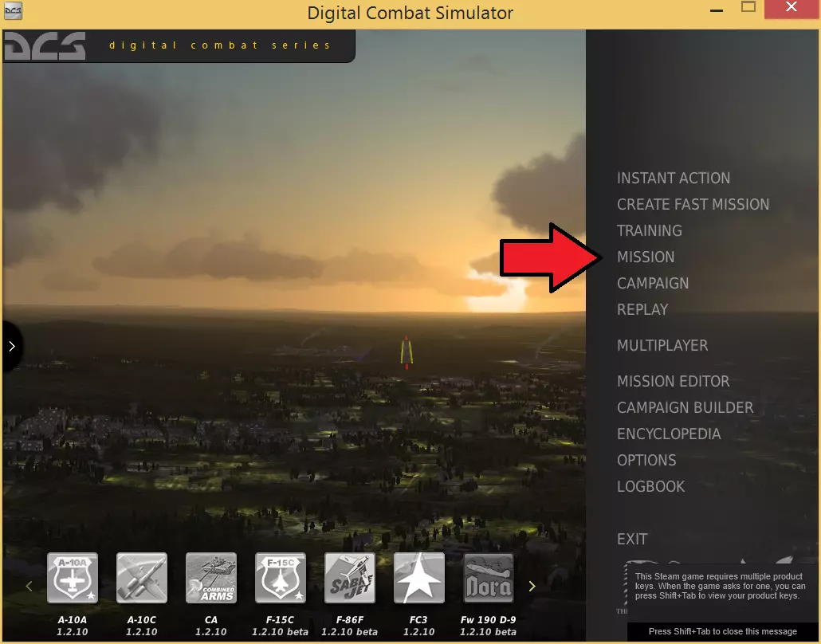Click the A-10C 1.2.10 label
Screen dimensions: 821x644
point(142,626)
